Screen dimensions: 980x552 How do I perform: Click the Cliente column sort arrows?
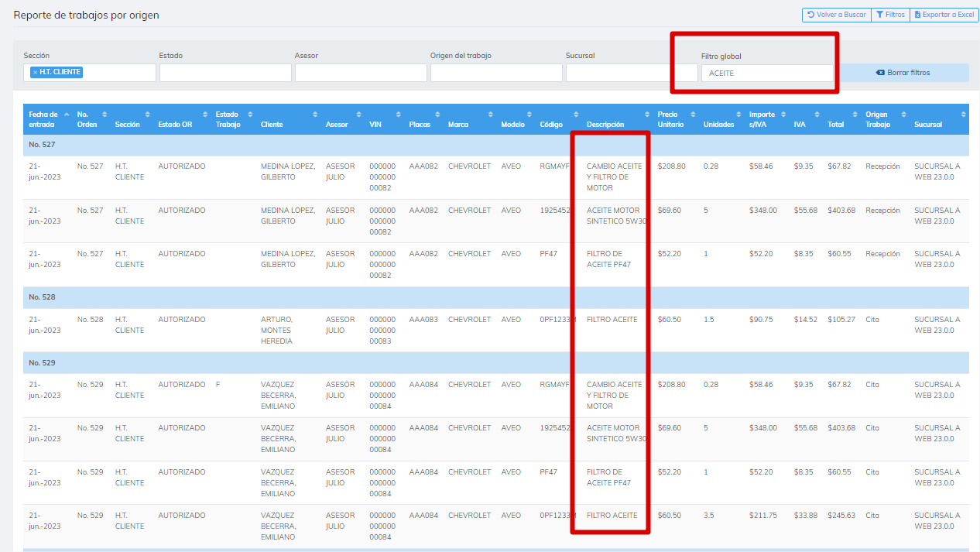coord(315,115)
